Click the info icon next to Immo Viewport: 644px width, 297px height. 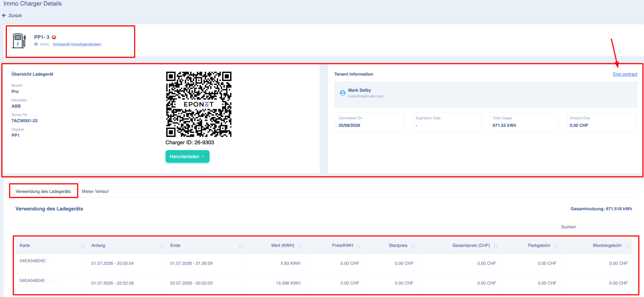36,44
